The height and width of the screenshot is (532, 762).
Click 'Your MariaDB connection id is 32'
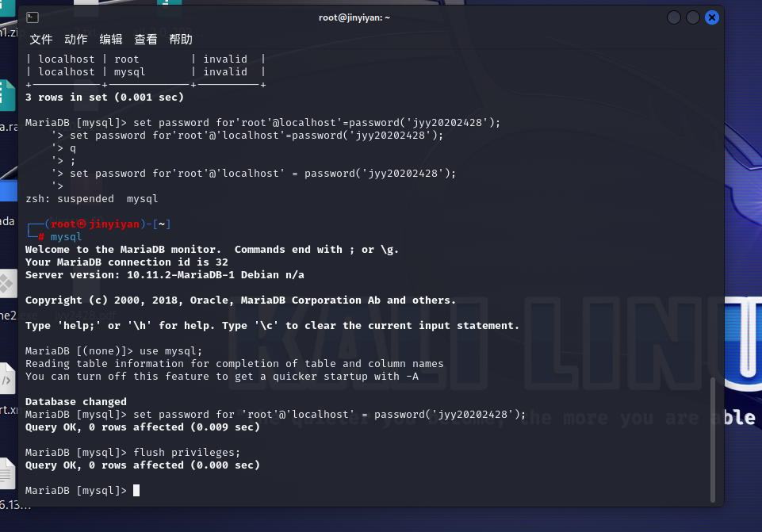[126, 262]
